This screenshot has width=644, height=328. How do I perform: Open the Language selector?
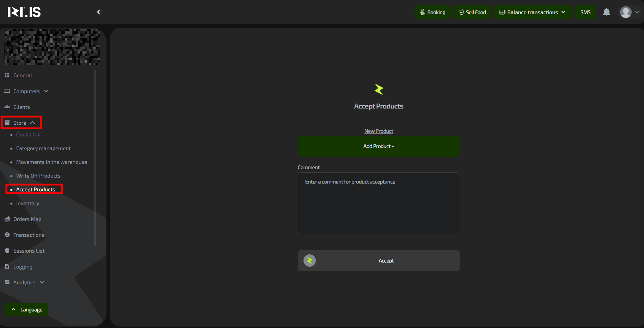coord(26,310)
